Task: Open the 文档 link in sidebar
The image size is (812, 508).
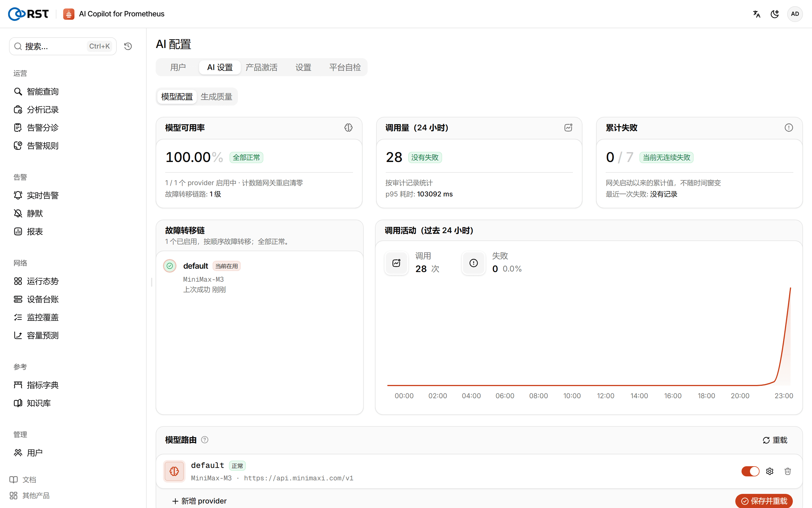Action: (23, 480)
